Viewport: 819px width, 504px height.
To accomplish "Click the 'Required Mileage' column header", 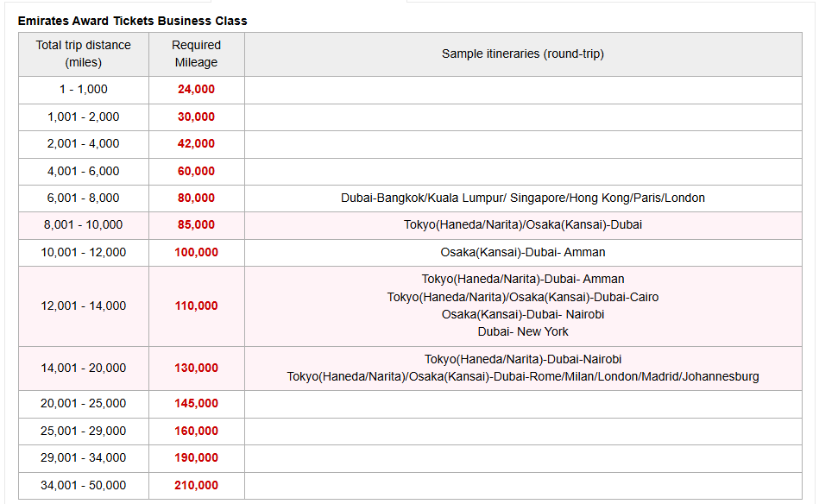I will [x=197, y=54].
